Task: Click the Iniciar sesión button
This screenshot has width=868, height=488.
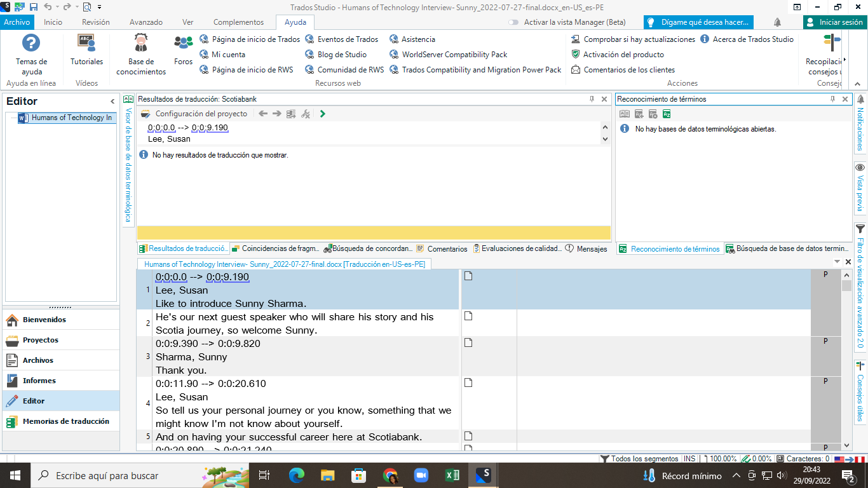Action: tap(835, 22)
